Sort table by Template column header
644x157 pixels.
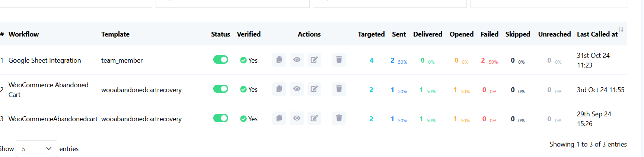(115, 34)
